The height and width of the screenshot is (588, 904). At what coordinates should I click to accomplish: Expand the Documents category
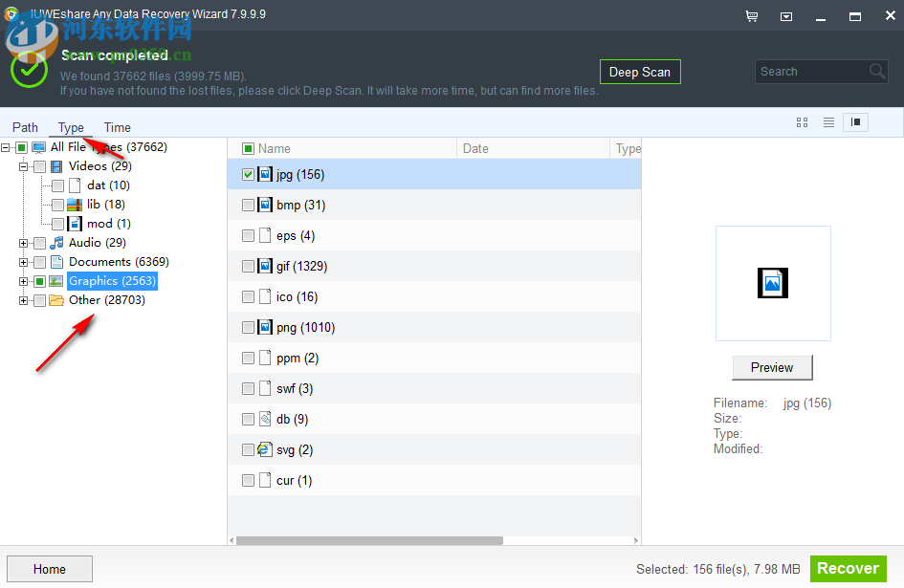pyautogui.click(x=23, y=261)
